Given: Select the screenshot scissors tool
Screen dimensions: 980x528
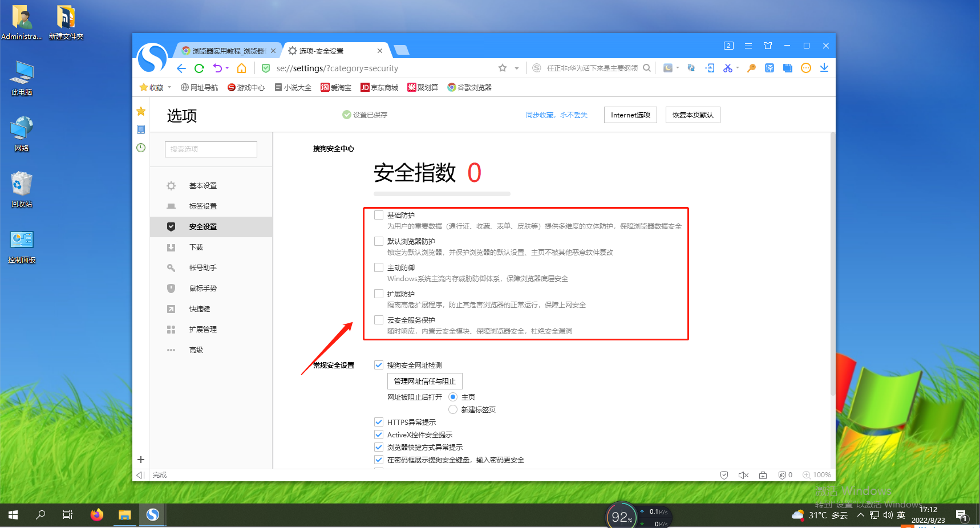Looking at the screenshot, I should (727, 68).
